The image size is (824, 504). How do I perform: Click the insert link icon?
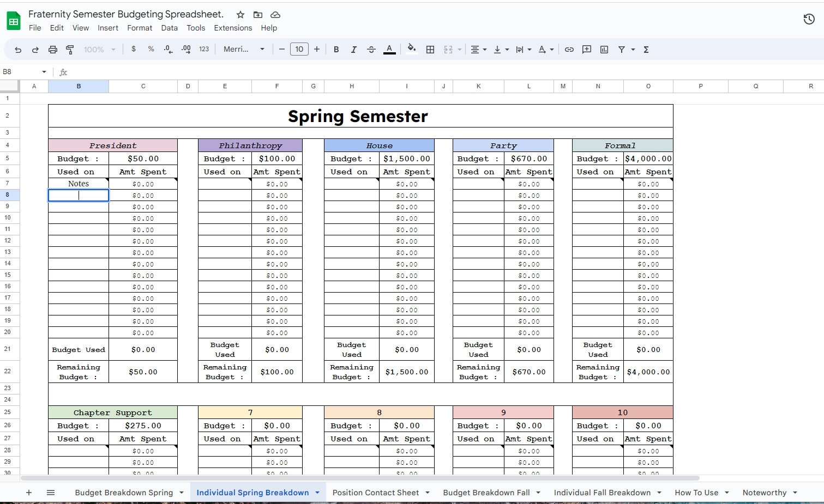pyautogui.click(x=569, y=50)
